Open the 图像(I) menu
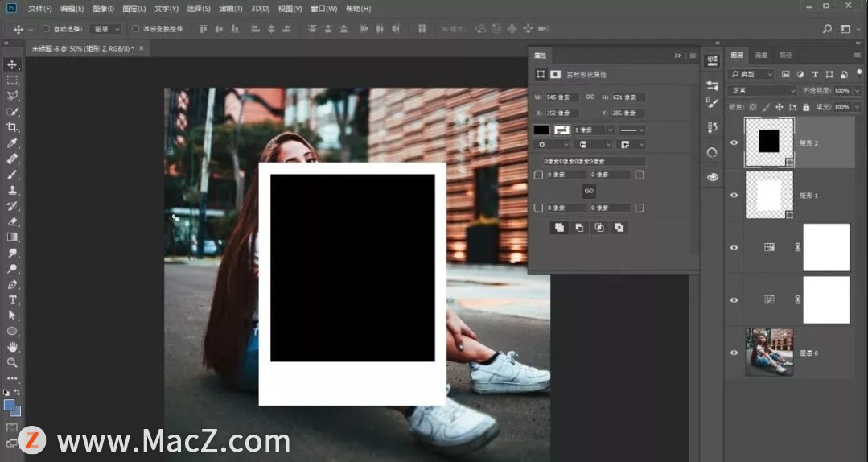The width and height of the screenshot is (868, 462). [103, 9]
